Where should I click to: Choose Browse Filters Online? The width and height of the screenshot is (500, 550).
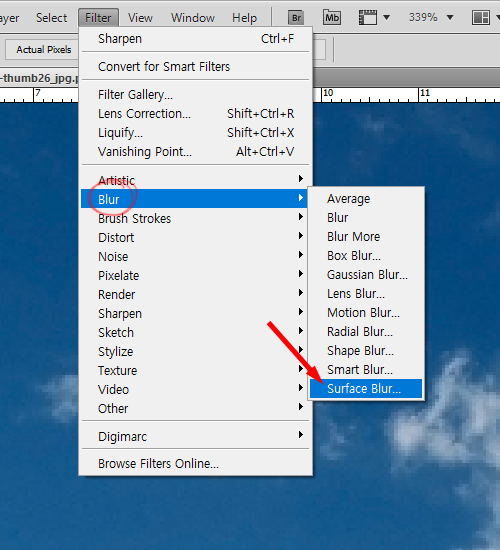[x=195, y=463]
